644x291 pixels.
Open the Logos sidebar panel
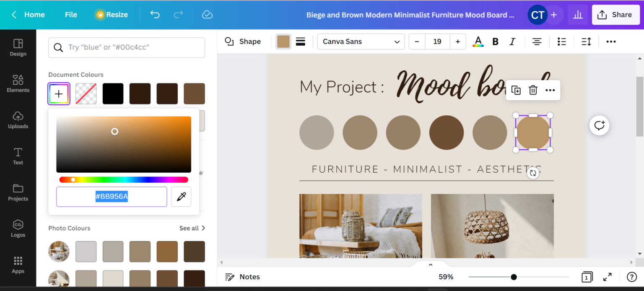point(18,229)
